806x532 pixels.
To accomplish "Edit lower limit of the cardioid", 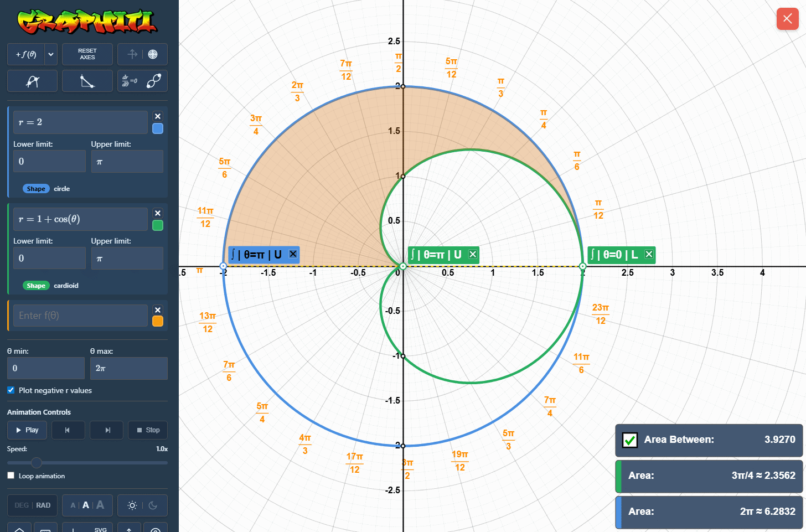I will pyautogui.click(x=49, y=258).
